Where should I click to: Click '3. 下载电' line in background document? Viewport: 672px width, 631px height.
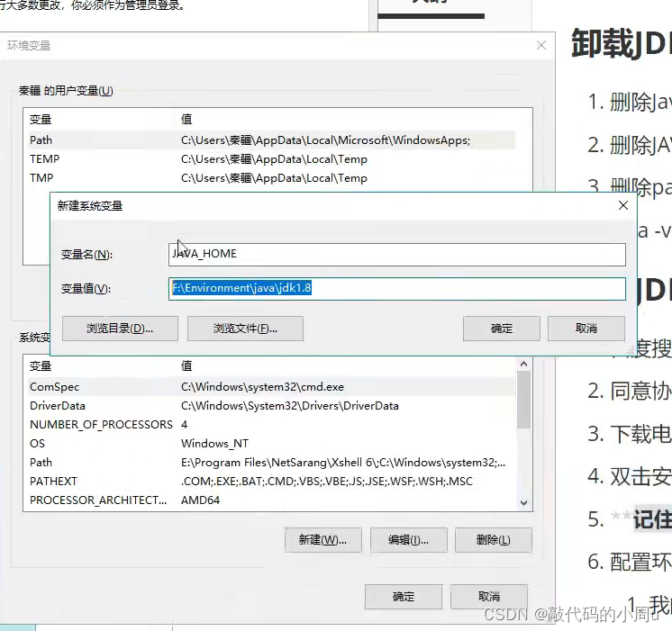click(629, 434)
